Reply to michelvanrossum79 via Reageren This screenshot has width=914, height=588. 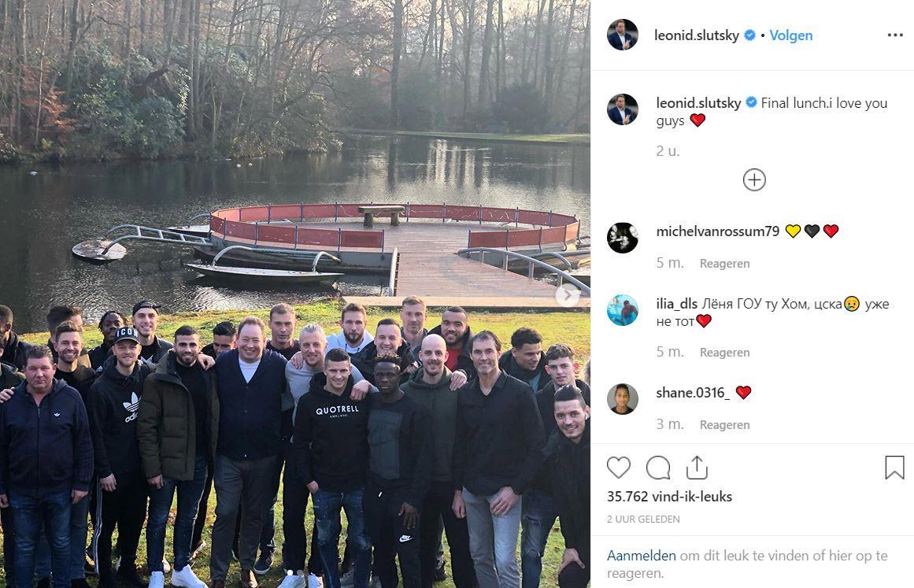(x=724, y=264)
